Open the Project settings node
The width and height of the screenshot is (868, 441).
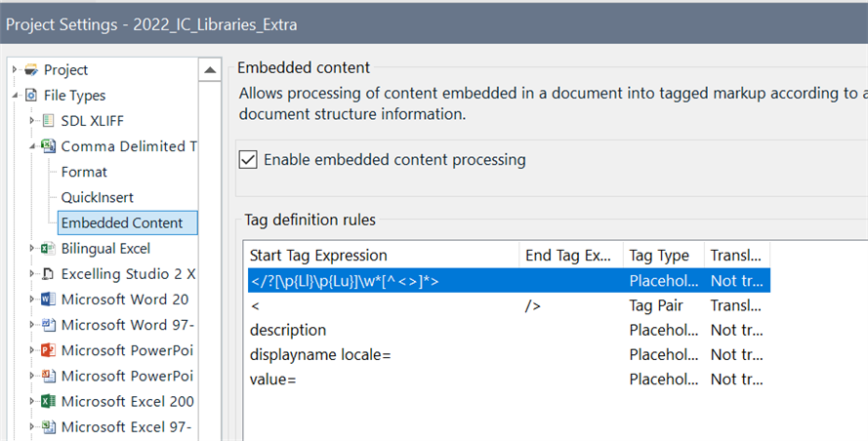pos(65,69)
